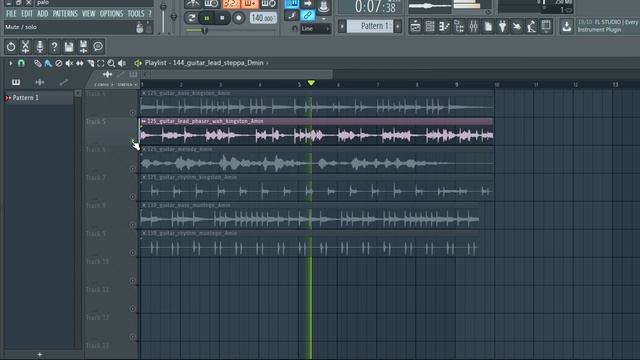Open clip menu of 125_guitar_melody clip
The width and height of the screenshot is (640, 360).
coord(144,149)
